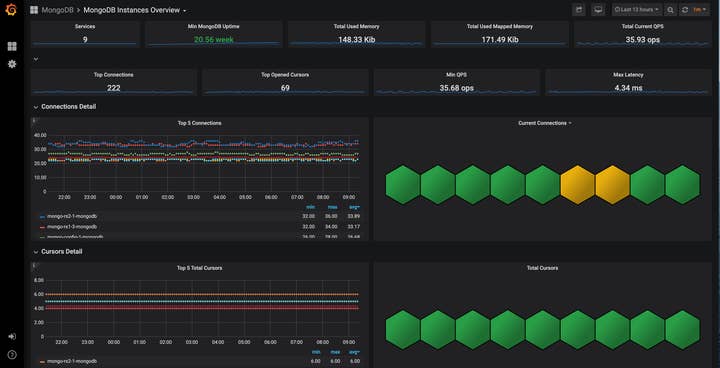Open the Min MongoDB Uptime panel title

214,27
